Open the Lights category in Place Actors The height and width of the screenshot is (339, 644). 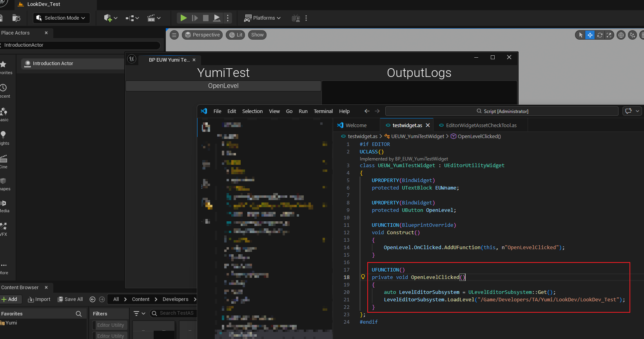coord(4,138)
